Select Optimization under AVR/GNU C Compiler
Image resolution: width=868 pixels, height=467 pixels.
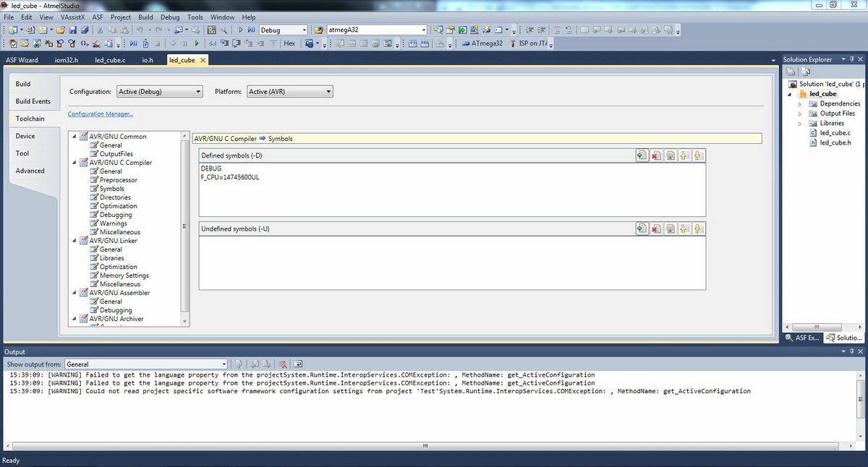(118, 206)
